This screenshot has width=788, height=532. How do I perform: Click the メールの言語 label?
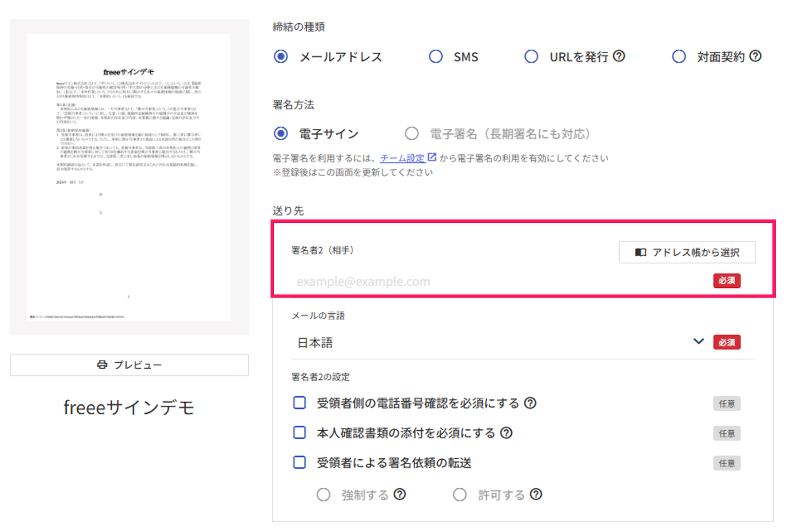(x=318, y=316)
